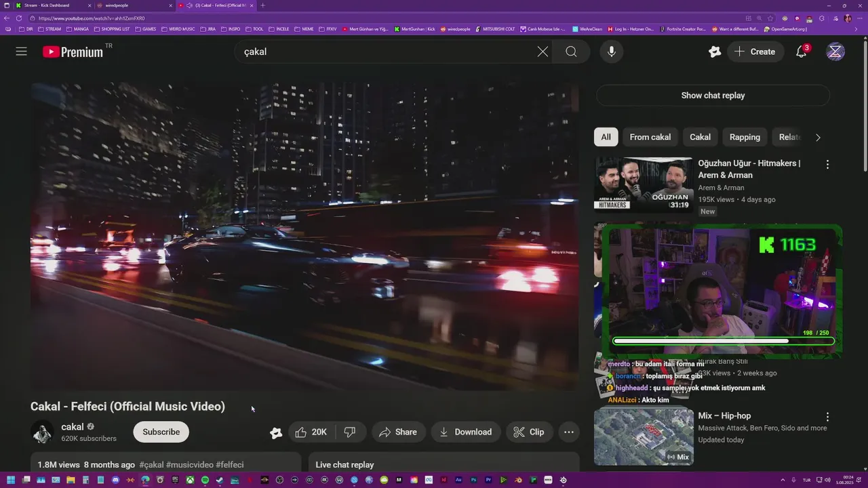This screenshot has height=488, width=868.
Task: Open more actions three-dot menu below video
Action: (569, 432)
